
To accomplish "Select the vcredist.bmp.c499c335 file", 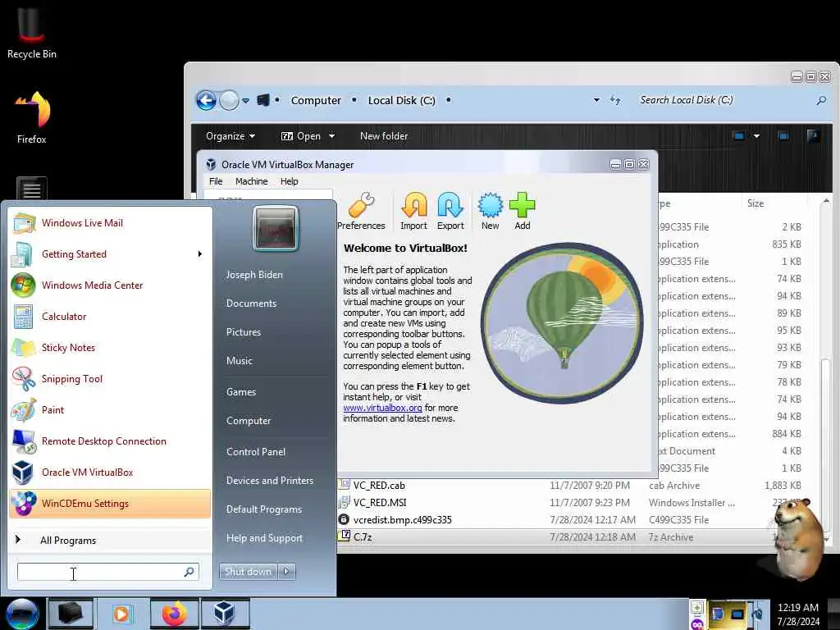I will point(402,519).
